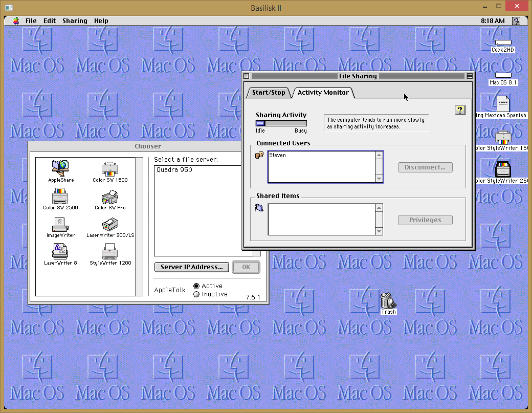Select the LaserWriter 300/LS driver icon
The height and width of the screenshot is (413, 532).
coord(110,228)
